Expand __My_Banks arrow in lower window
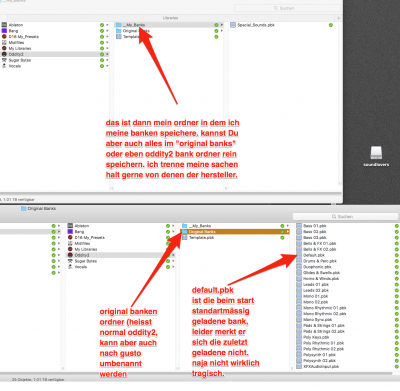Viewport: 400px width, 391px height. 288,226
